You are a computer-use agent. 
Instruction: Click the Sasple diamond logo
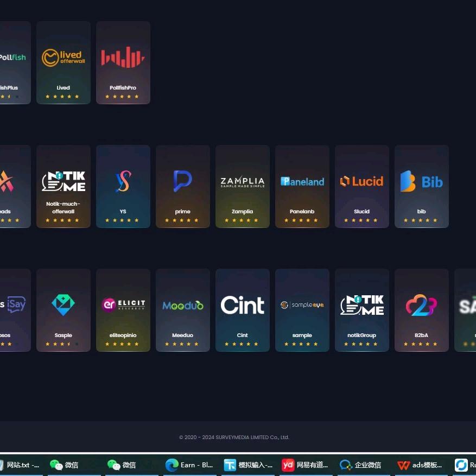coord(64,305)
